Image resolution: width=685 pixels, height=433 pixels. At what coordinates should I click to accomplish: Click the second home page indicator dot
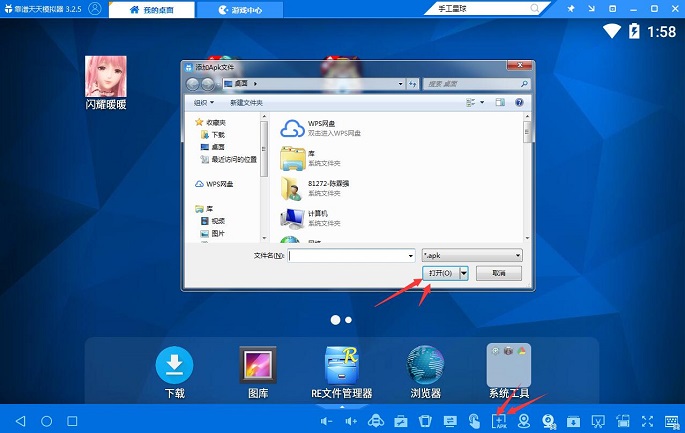pos(348,320)
